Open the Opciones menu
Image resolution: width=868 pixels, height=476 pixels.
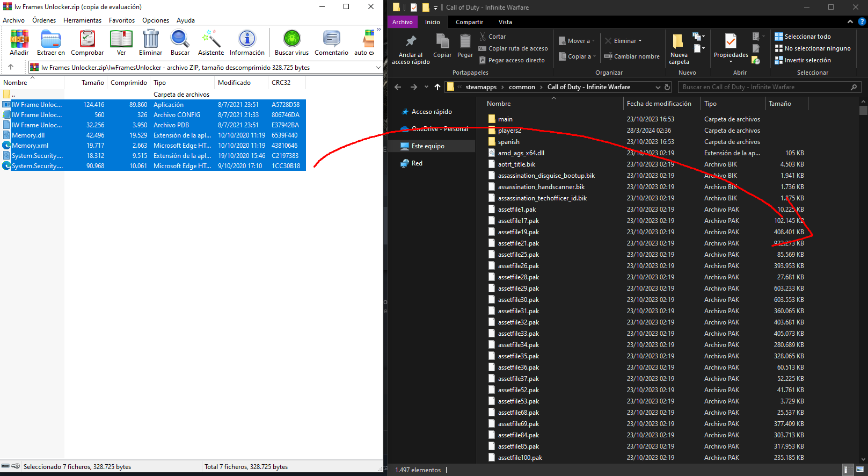tap(156, 20)
